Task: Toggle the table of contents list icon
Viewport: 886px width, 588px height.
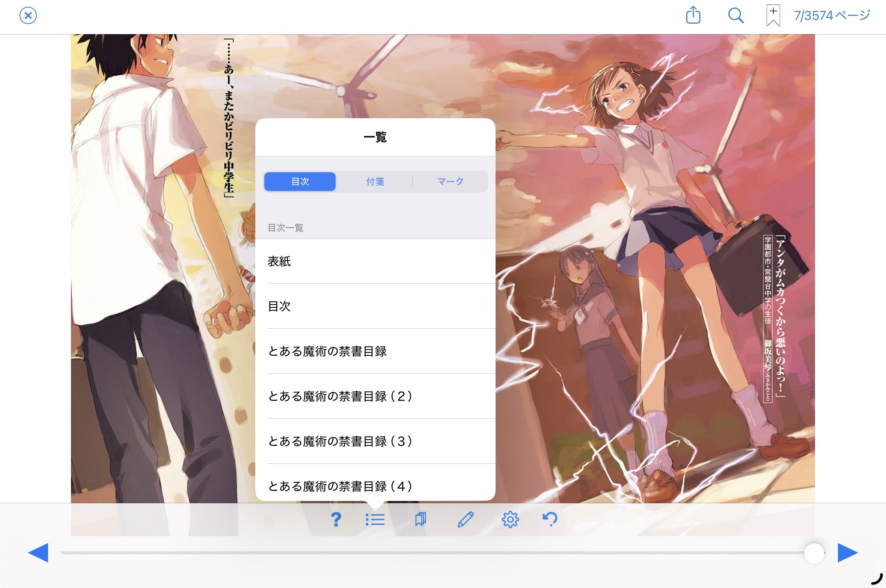Action: coord(375,520)
